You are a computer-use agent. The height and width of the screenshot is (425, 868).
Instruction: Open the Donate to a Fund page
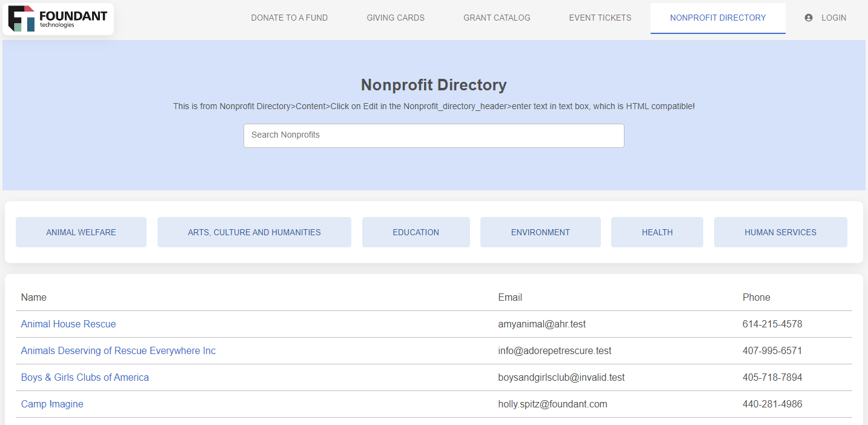point(289,18)
